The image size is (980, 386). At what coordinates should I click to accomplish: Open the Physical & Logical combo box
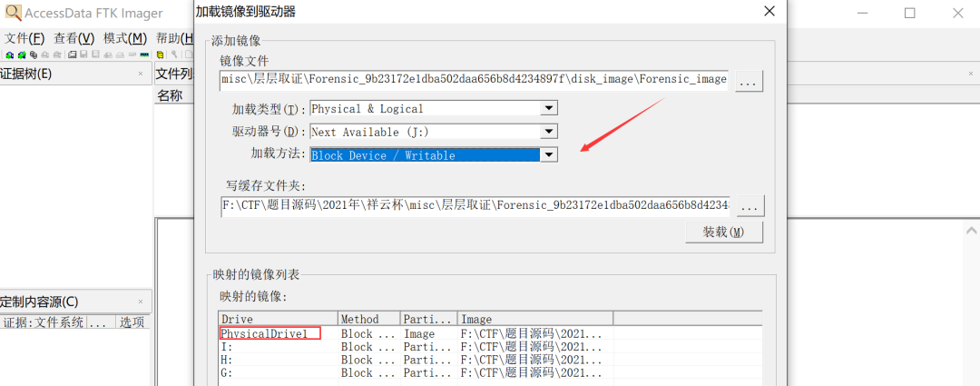pyautogui.click(x=433, y=108)
